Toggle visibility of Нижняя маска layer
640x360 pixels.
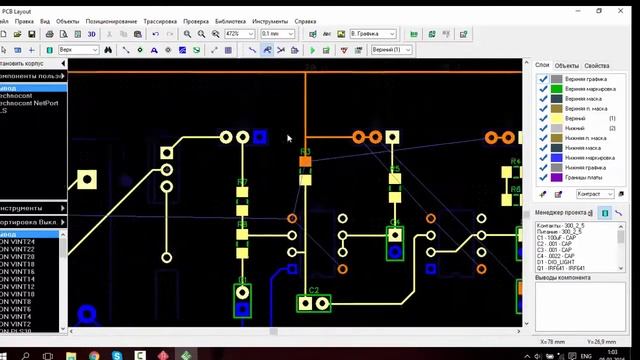(543, 148)
